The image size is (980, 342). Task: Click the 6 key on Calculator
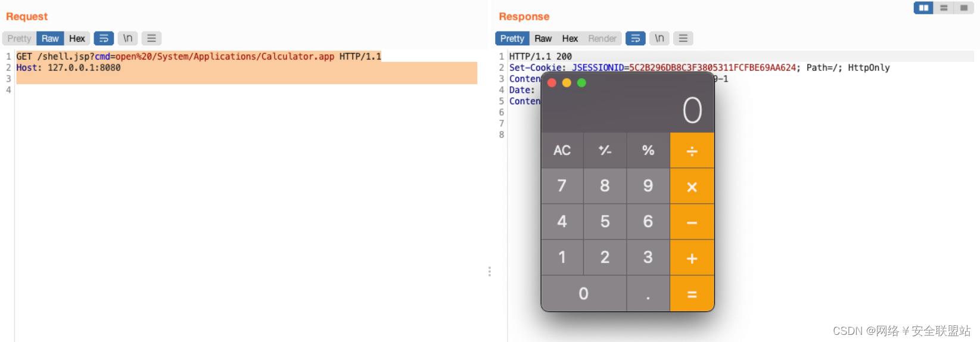[648, 222]
